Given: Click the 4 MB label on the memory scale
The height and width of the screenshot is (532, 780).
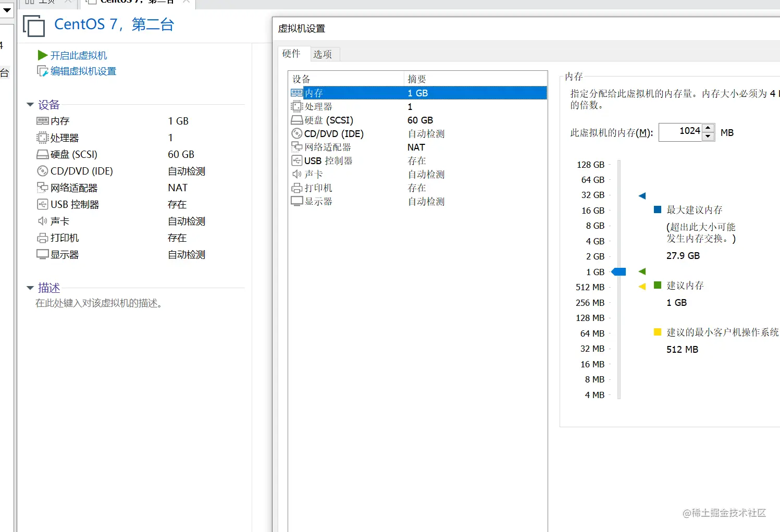Looking at the screenshot, I should click(x=595, y=395).
